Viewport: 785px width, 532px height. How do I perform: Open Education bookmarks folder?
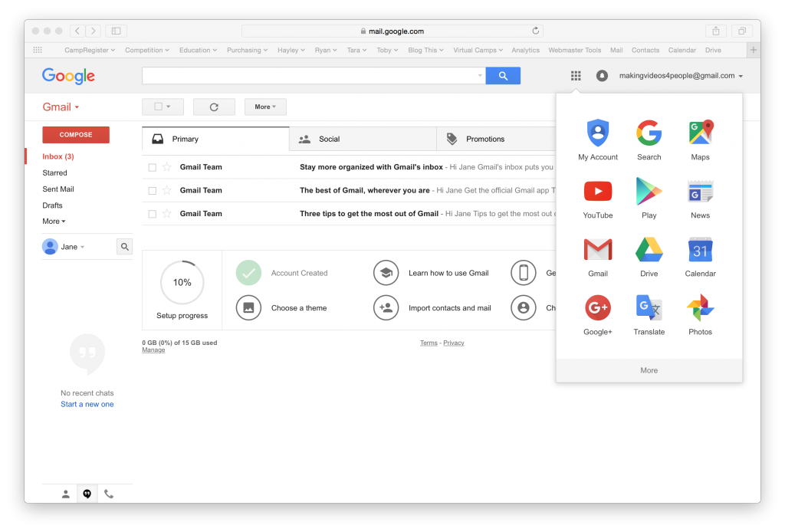pyautogui.click(x=198, y=50)
